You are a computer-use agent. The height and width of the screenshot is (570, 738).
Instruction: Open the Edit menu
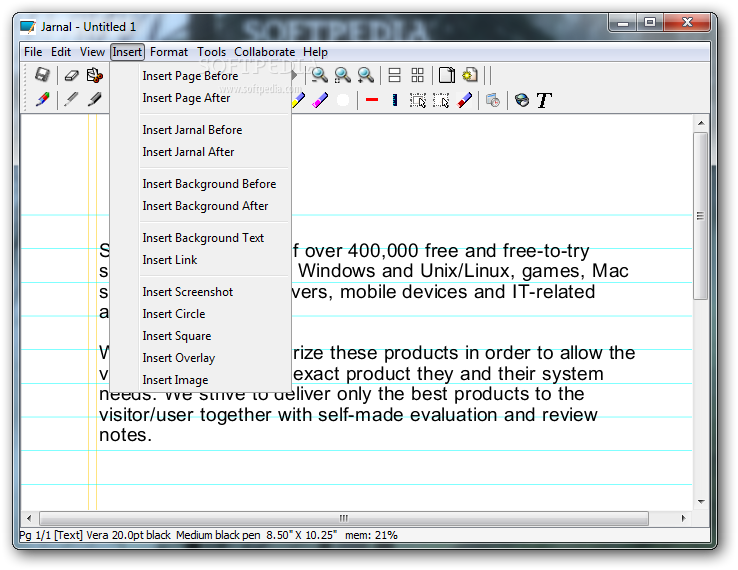click(61, 52)
